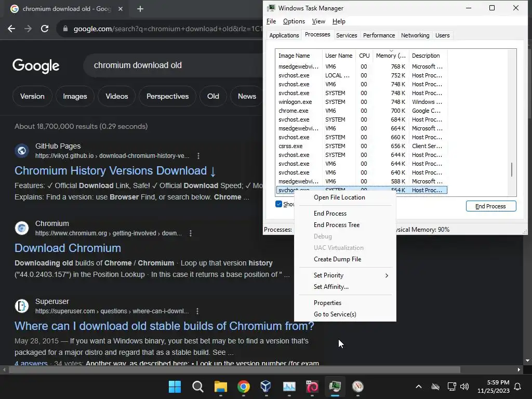
Task: Open Chromium History Versions Download link
Action: click(x=115, y=170)
